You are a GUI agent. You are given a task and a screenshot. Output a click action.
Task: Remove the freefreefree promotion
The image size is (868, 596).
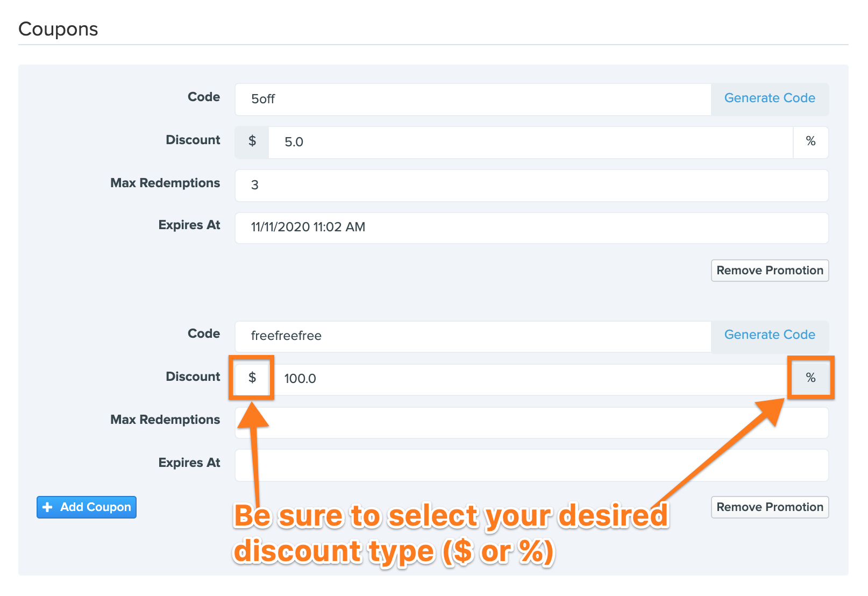(770, 507)
